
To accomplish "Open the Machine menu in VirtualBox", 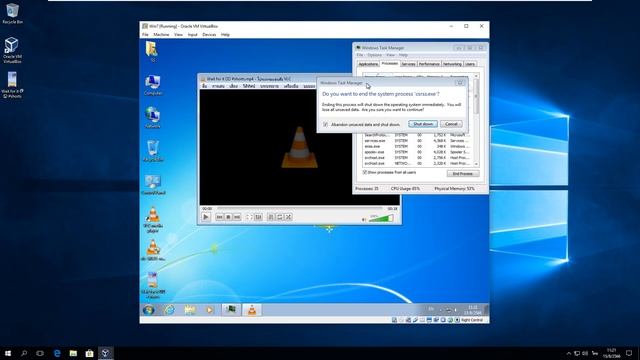I will [x=161, y=35].
